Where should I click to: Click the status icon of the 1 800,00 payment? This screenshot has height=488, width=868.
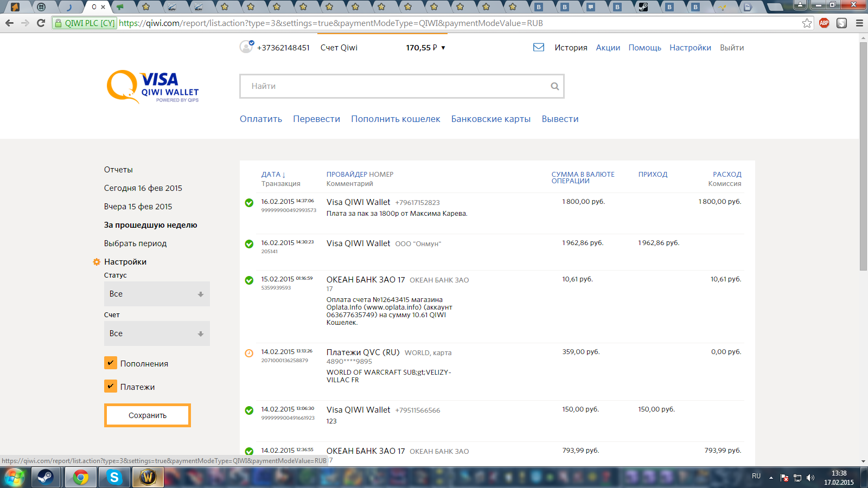point(249,203)
